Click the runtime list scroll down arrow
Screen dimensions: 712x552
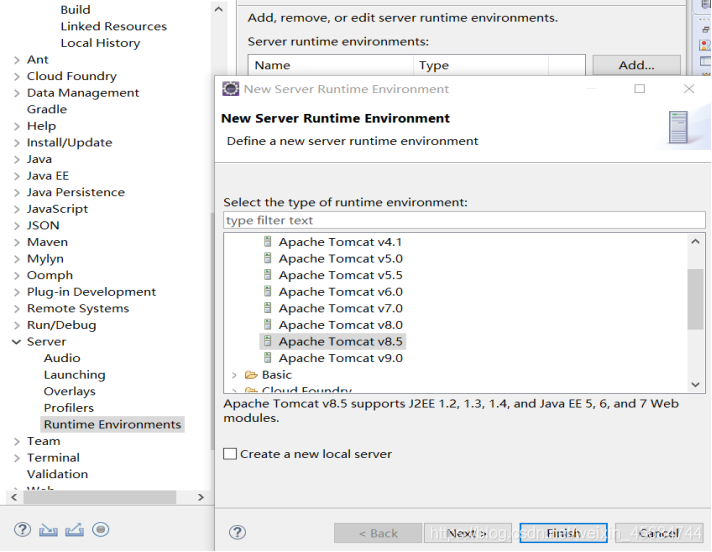[x=695, y=384]
